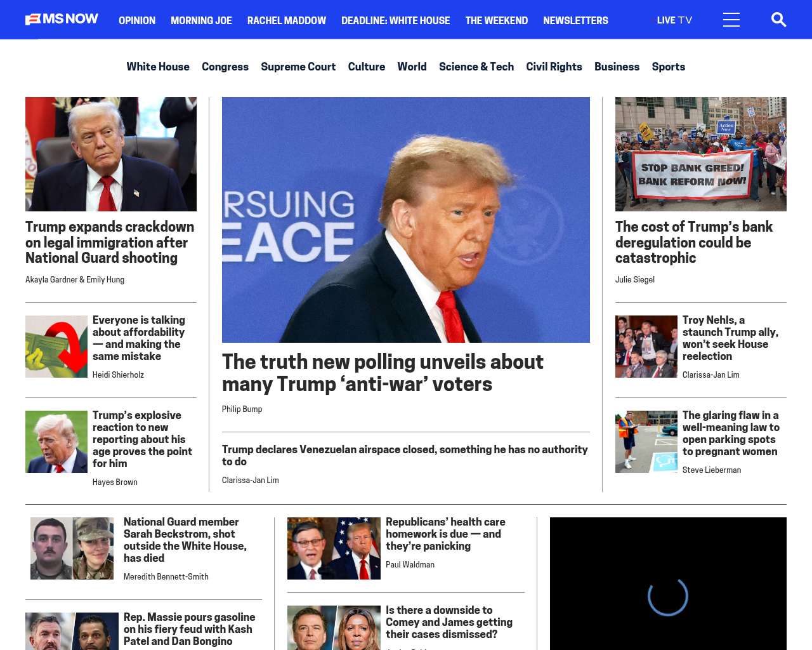
Task: Click the loading video player
Action: (x=668, y=584)
